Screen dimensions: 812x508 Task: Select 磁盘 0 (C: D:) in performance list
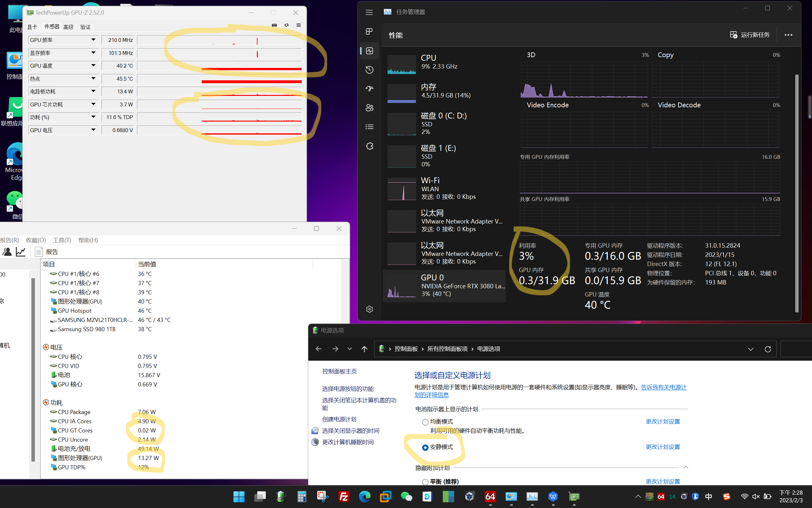pyautogui.click(x=444, y=124)
